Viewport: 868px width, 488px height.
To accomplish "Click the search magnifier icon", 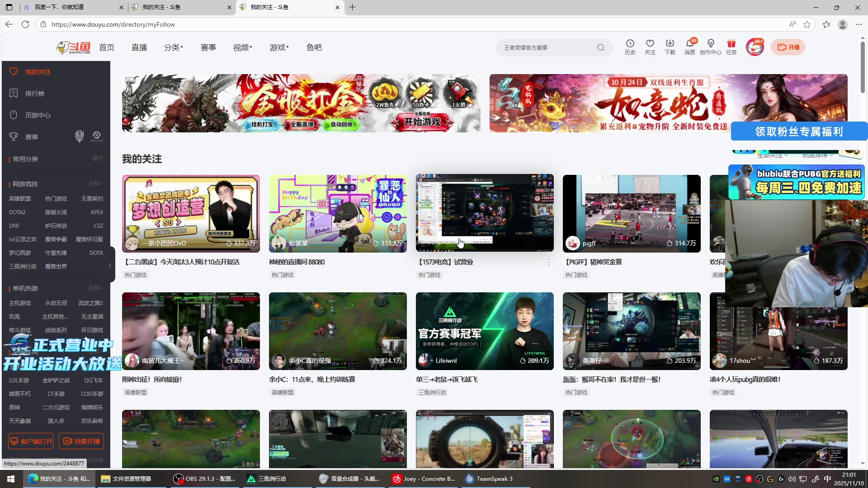I will [600, 47].
